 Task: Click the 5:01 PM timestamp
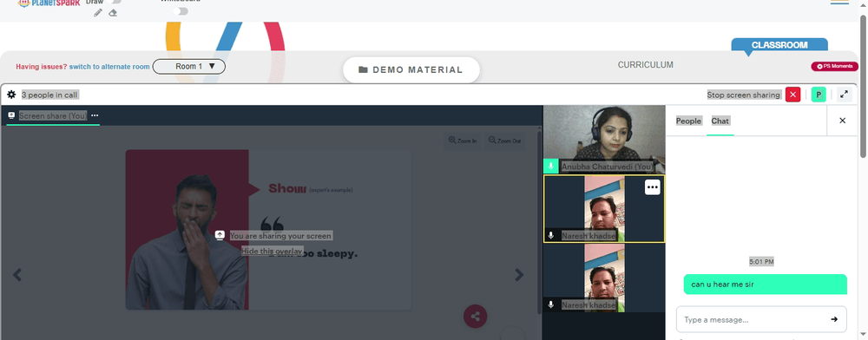pyautogui.click(x=762, y=261)
